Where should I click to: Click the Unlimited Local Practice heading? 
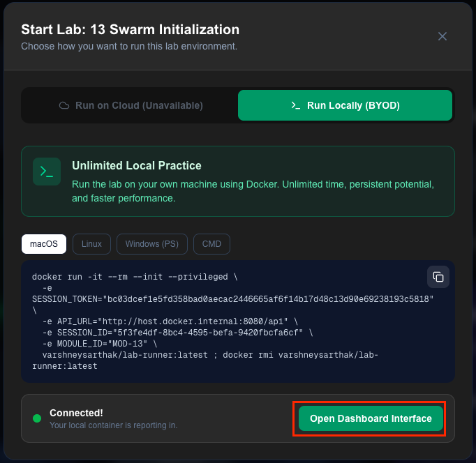pos(136,166)
